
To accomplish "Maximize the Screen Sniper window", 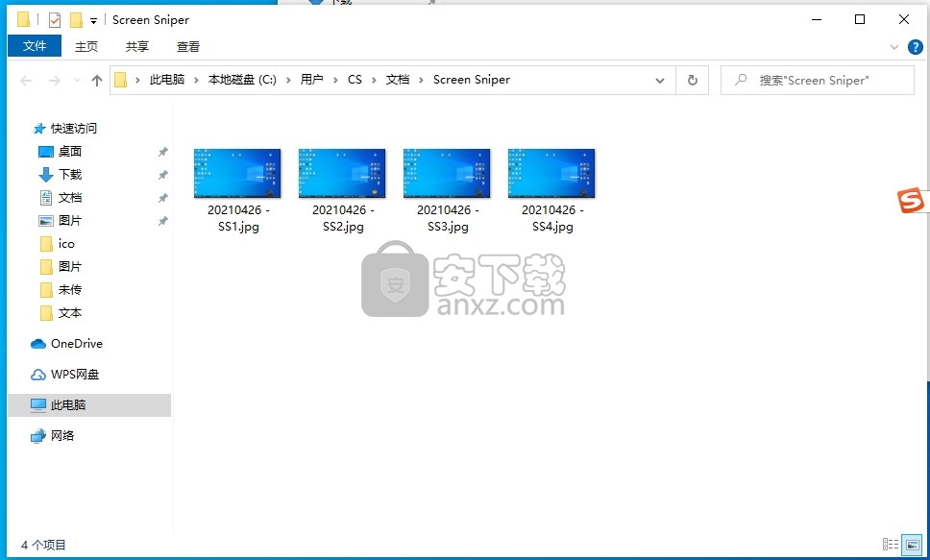I will [x=860, y=19].
